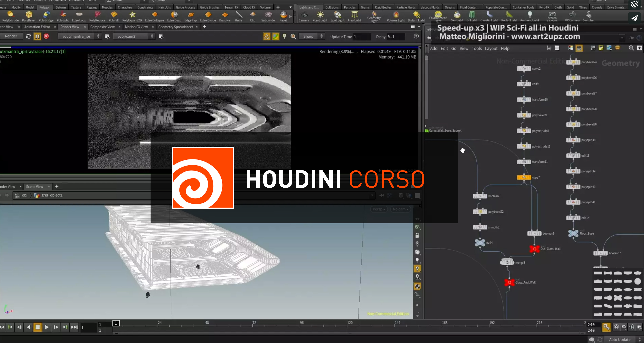This screenshot has width=644, height=343.
Task: Open the Layout menu in network editor
Action: pyautogui.click(x=491, y=48)
